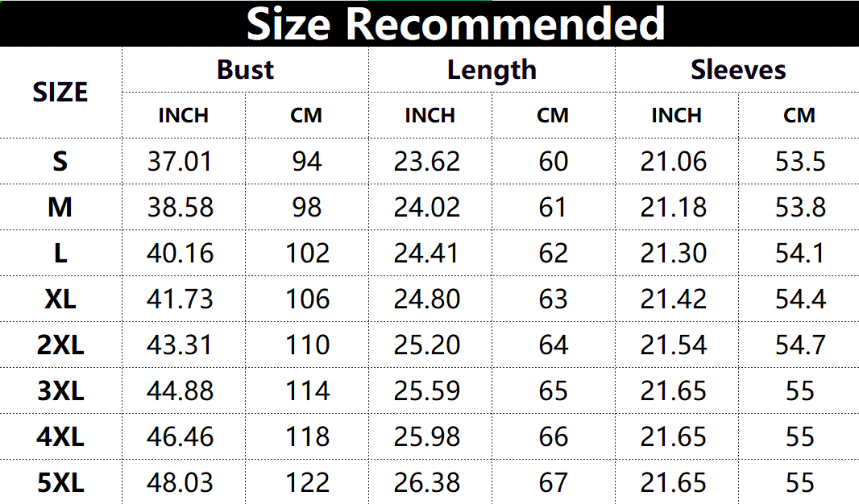Screen dimensions: 859x504
Task: Select the 54.7 sleeves cm value
Action: (800, 345)
